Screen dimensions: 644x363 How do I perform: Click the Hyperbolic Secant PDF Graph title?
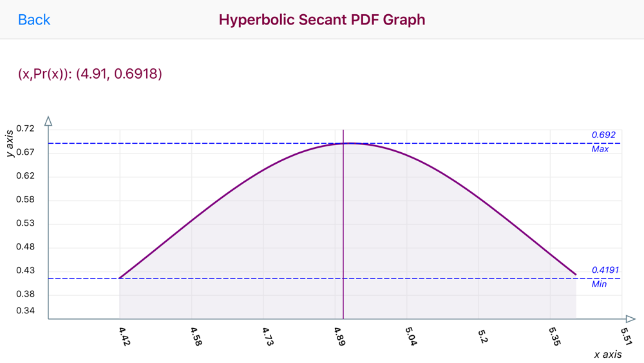coord(321,20)
